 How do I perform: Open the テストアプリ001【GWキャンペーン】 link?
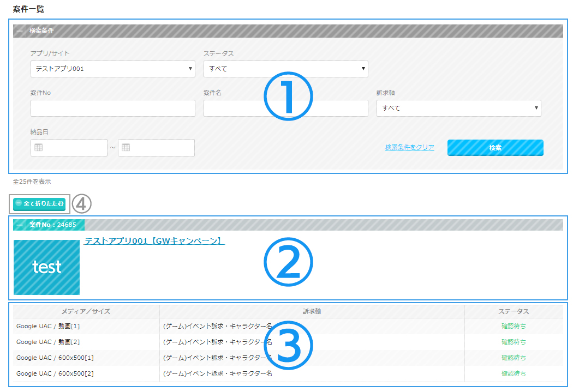pos(154,241)
